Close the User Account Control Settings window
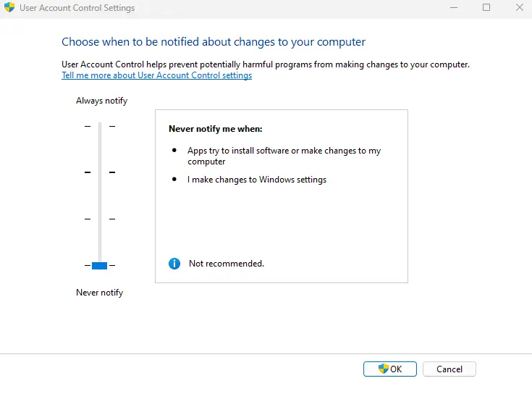 point(520,7)
